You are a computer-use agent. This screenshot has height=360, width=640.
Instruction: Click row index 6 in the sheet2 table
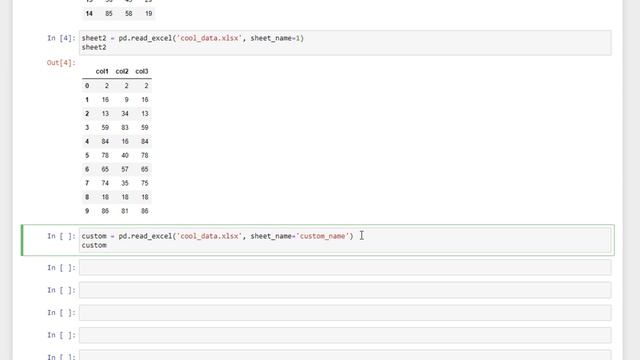pyautogui.click(x=87, y=169)
